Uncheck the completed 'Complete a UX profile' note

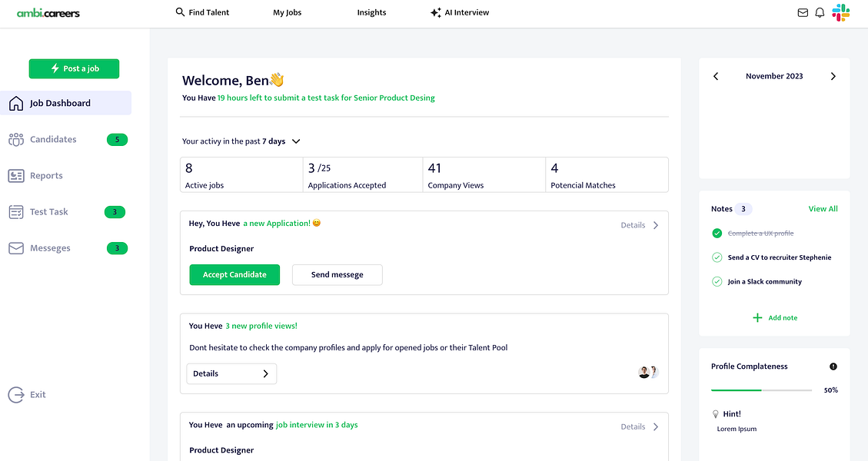pyautogui.click(x=717, y=234)
